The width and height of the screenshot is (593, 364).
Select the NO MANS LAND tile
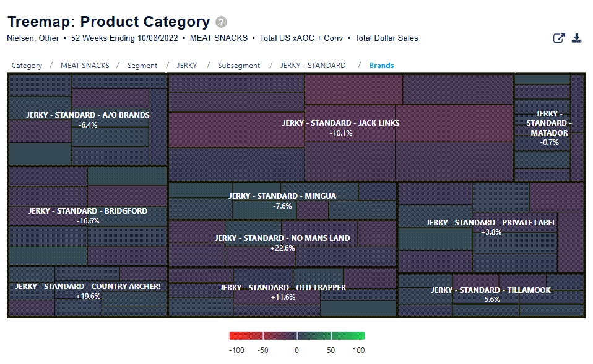282,243
